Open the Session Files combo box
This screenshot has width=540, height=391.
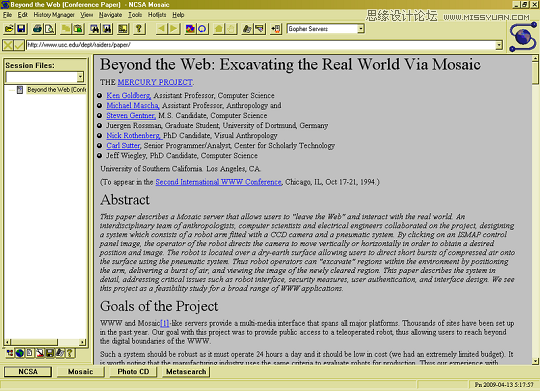coord(80,77)
